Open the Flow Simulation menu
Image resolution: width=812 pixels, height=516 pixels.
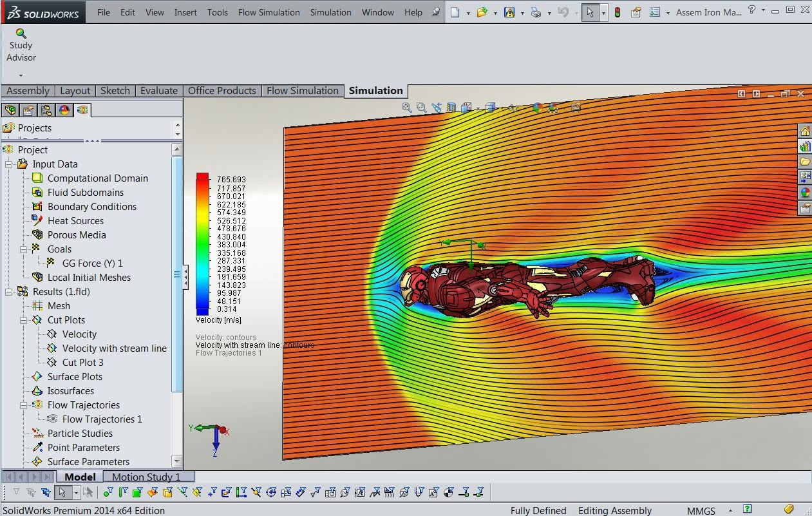click(x=269, y=12)
